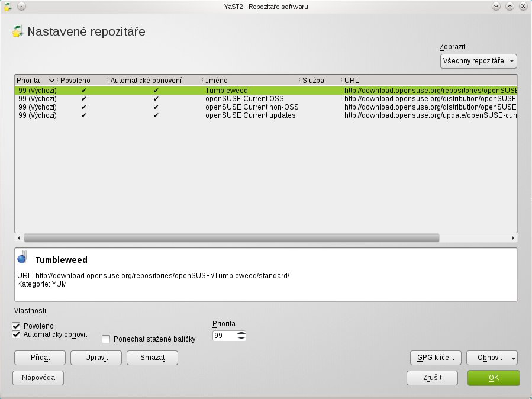Image resolution: width=532 pixels, height=399 pixels.
Task: Minimize the YaST2 window
Action: click(x=496, y=6)
